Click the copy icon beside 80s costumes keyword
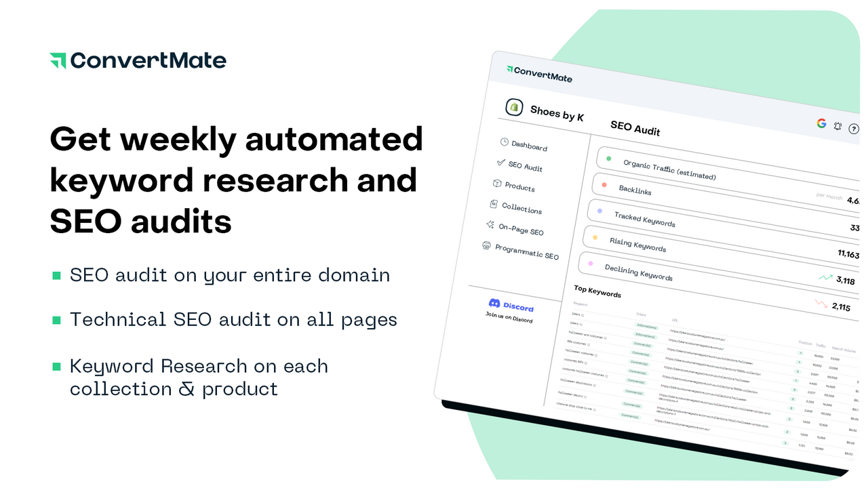The height and width of the screenshot is (488, 868). [x=589, y=344]
